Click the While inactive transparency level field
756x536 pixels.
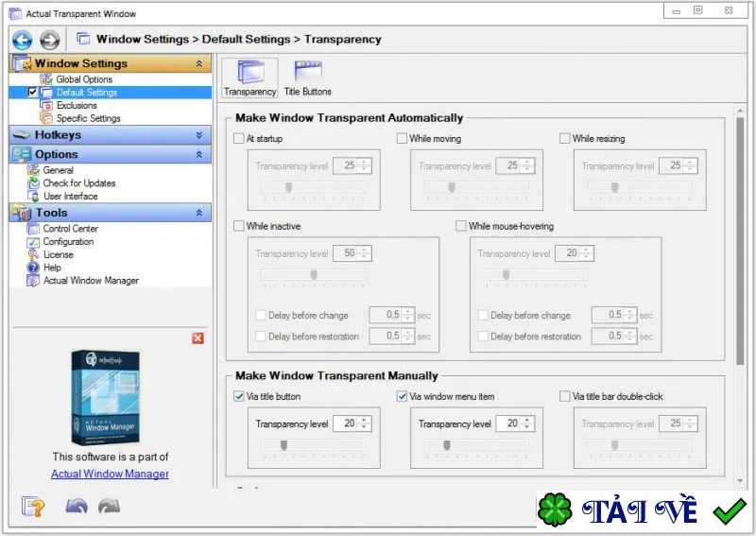point(352,253)
